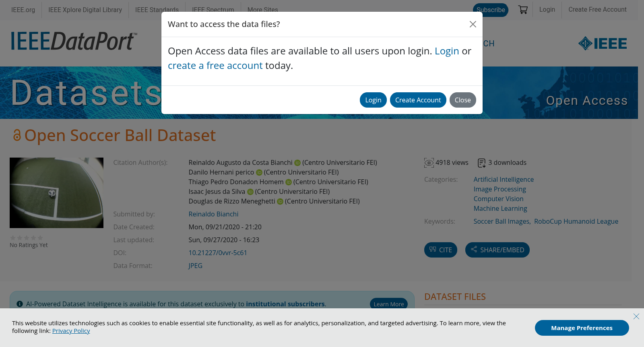Click the '3 downloads' text

pyautogui.click(x=507, y=163)
